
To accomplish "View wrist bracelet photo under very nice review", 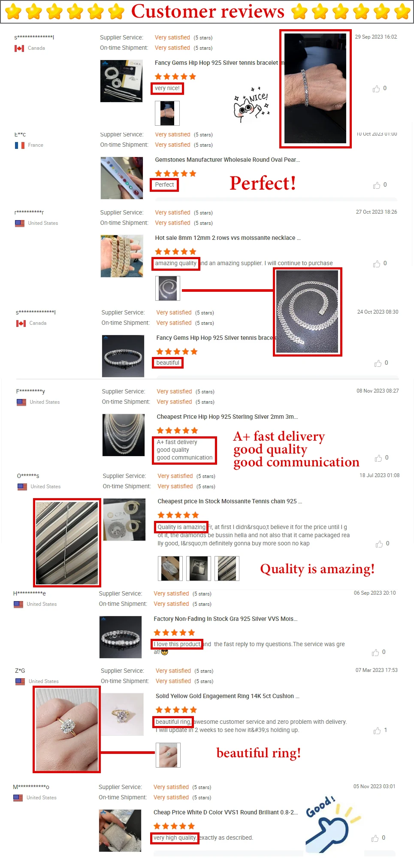I will [167, 113].
